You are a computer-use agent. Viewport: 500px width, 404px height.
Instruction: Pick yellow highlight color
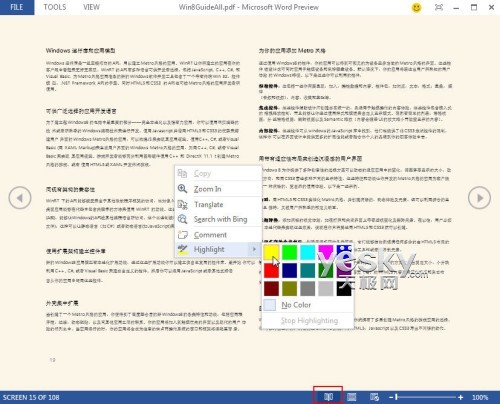coord(271,252)
